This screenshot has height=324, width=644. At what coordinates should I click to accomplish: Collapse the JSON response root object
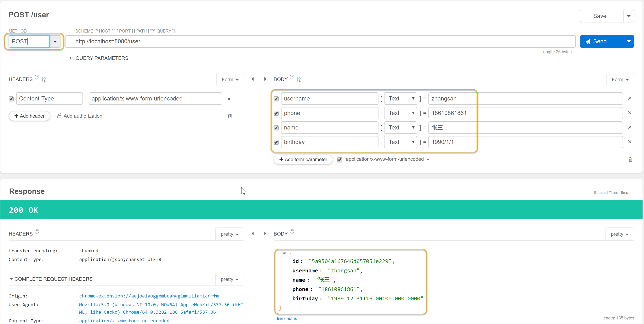(x=285, y=254)
